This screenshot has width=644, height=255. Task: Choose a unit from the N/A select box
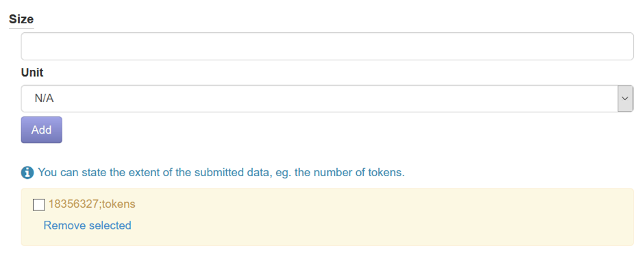click(x=327, y=99)
